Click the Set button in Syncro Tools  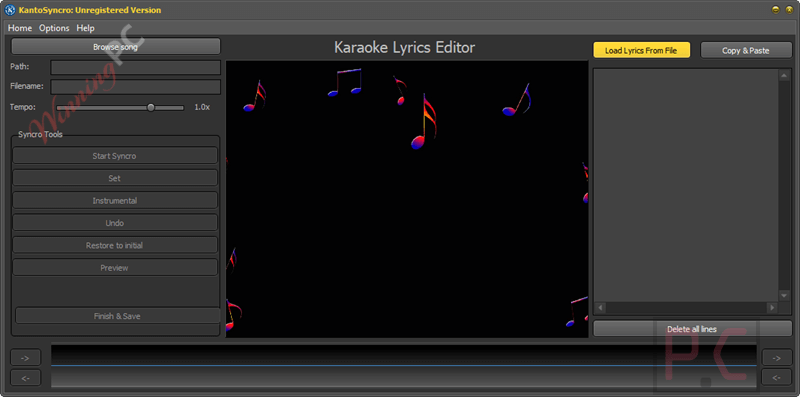pos(115,178)
